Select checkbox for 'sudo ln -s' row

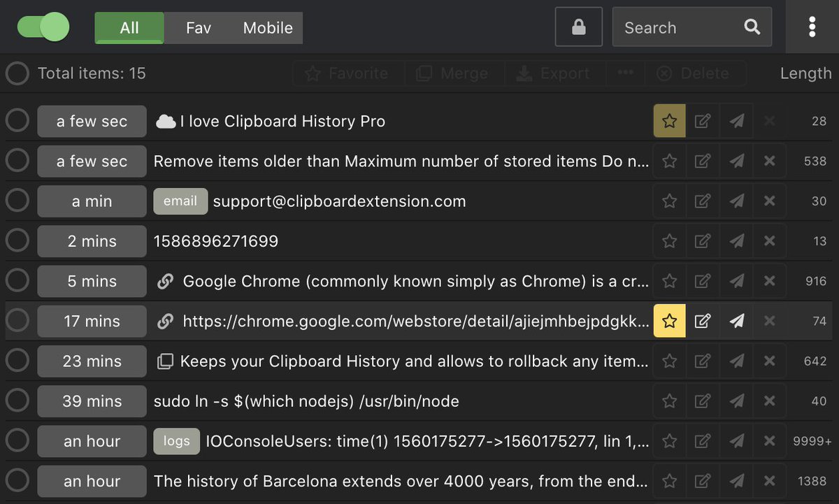17,401
